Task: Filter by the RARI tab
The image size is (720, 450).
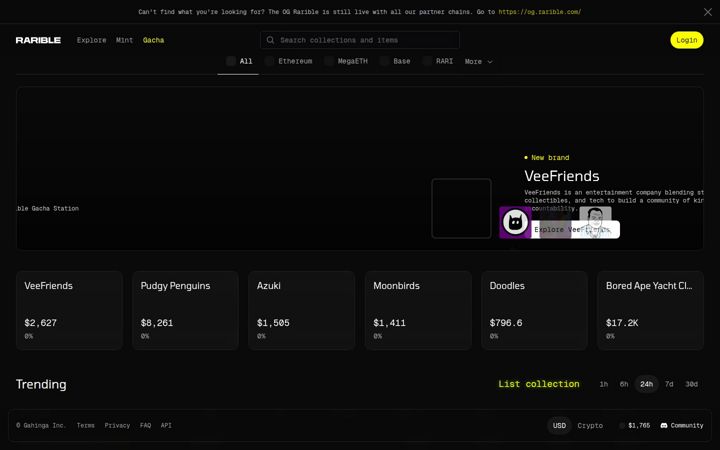Action: [x=439, y=62]
